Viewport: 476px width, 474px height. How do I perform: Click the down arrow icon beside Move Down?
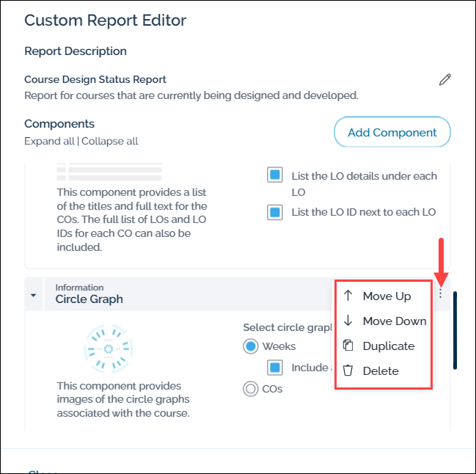tap(348, 321)
